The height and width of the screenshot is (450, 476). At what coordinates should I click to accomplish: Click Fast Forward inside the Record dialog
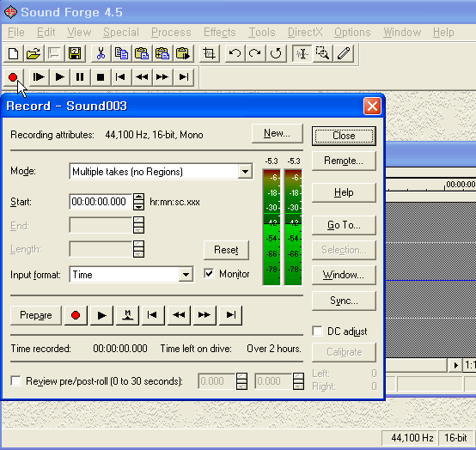pos(204,315)
